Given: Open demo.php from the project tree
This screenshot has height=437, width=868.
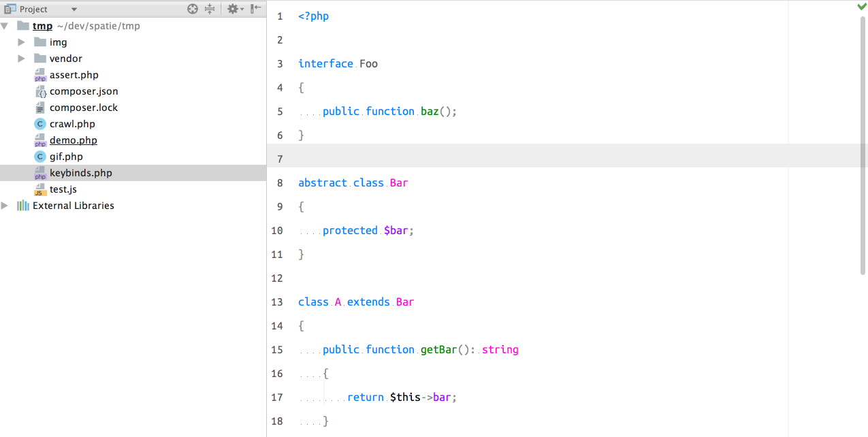Looking at the screenshot, I should tap(73, 140).
